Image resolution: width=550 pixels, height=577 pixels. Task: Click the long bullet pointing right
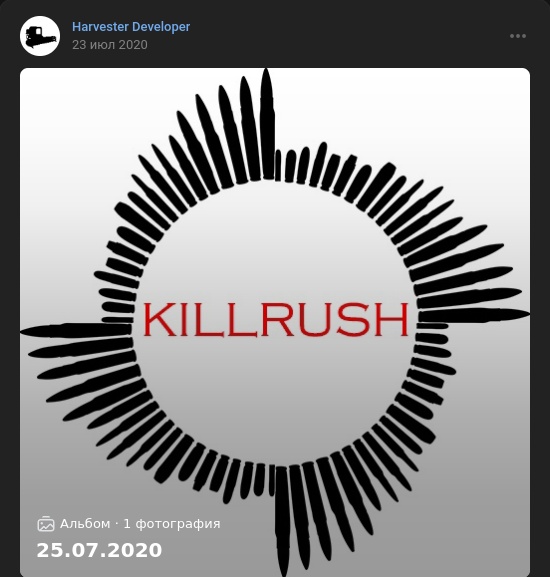click(474, 315)
